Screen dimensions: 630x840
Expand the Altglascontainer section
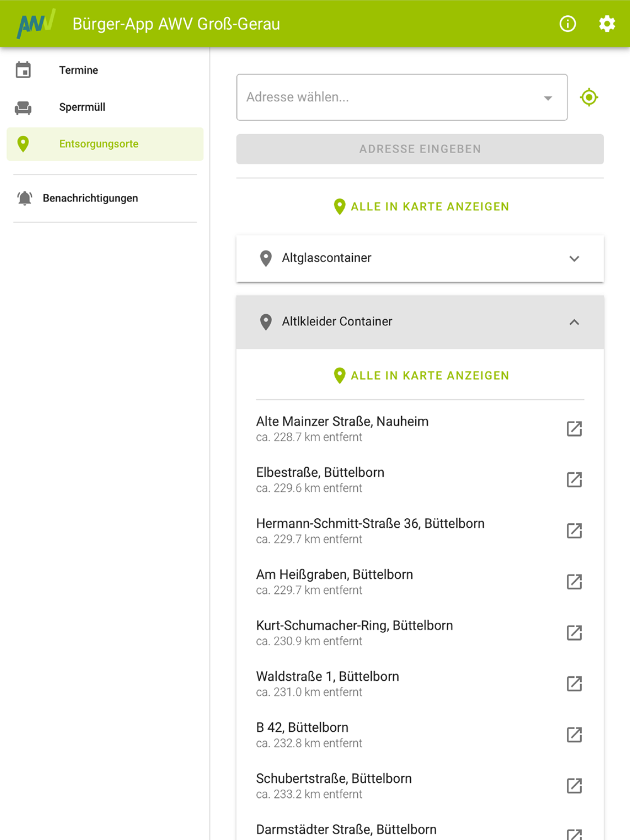[420, 258]
